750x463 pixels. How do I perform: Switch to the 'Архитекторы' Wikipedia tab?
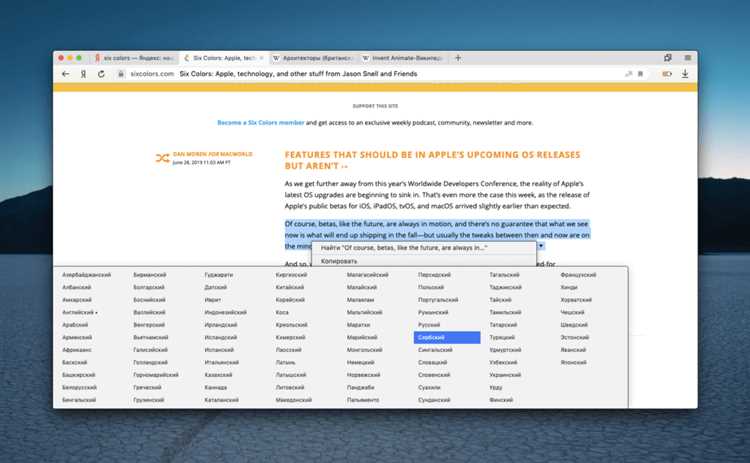[x=312, y=58]
